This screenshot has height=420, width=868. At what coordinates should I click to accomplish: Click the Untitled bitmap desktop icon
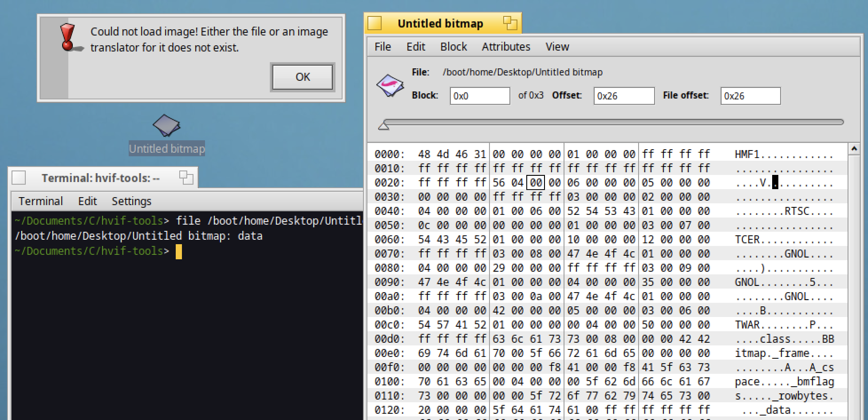click(x=166, y=126)
